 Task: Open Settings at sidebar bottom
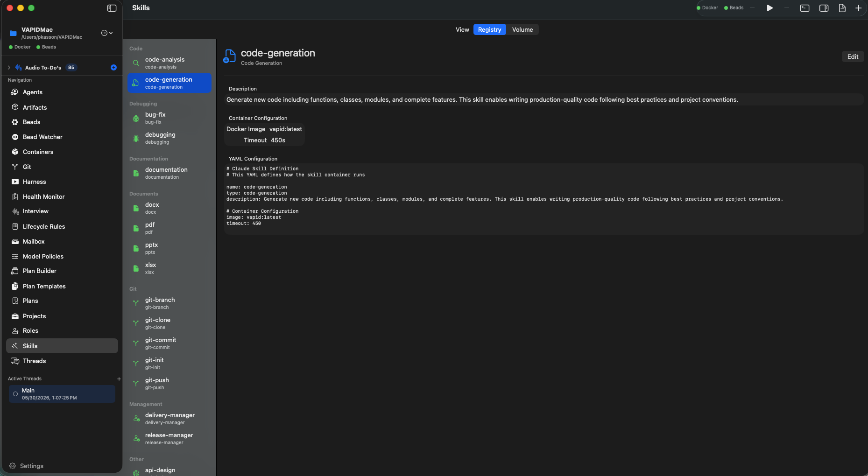[x=27, y=466]
